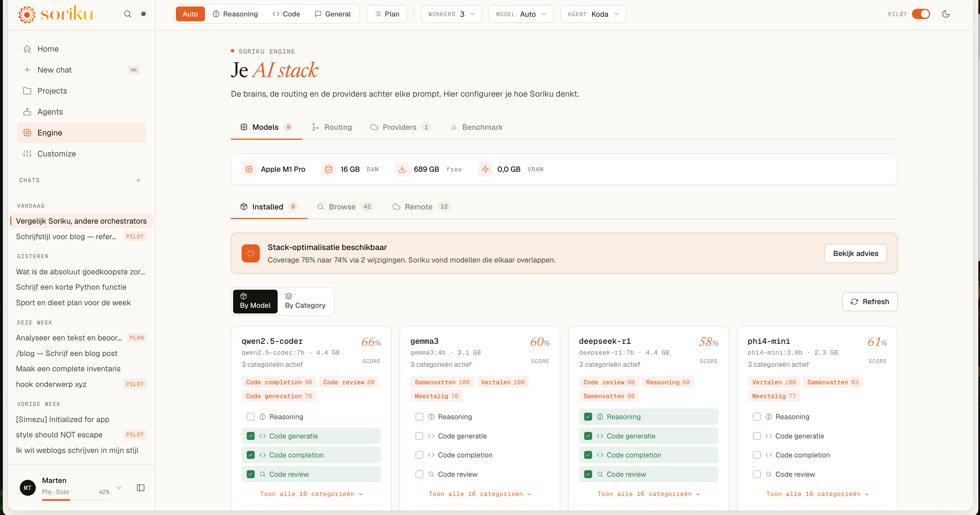The image size is (980, 515).
Task: Click the Home house icon
Action: (27, 49)
